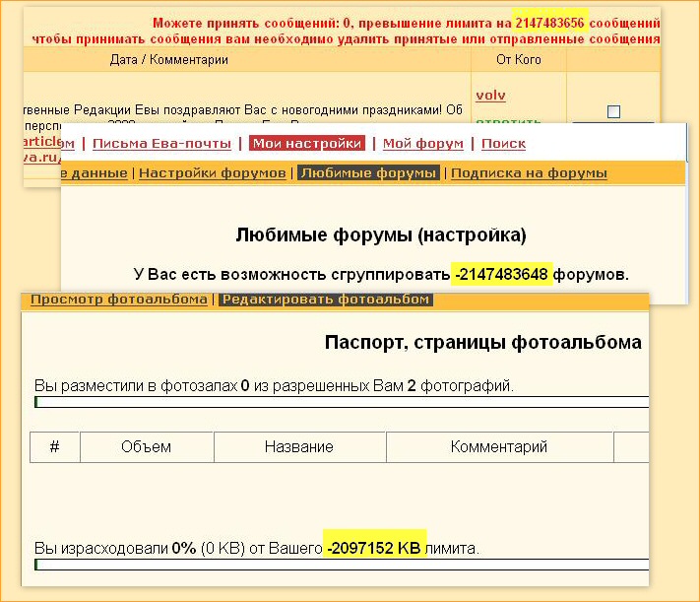Select 'Редактировать фотоальбом' tab
700x602 pixels.
[x=325, y=300]
